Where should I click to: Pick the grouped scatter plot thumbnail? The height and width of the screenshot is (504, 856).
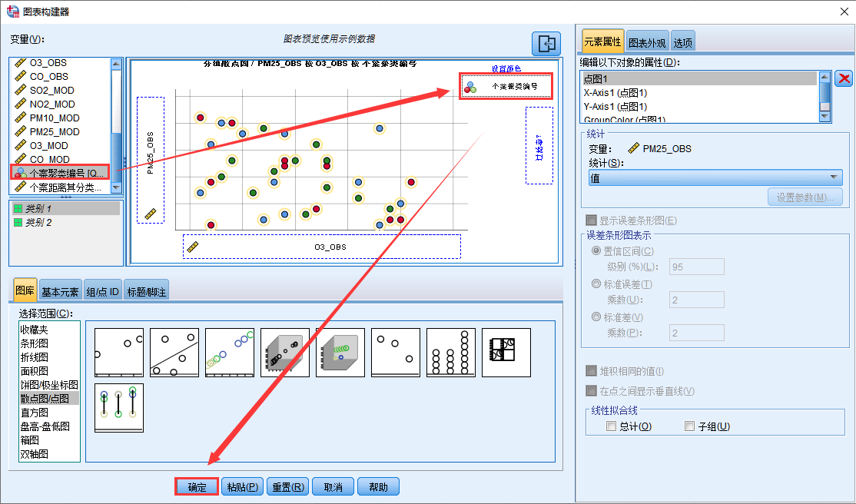point(230,352)
